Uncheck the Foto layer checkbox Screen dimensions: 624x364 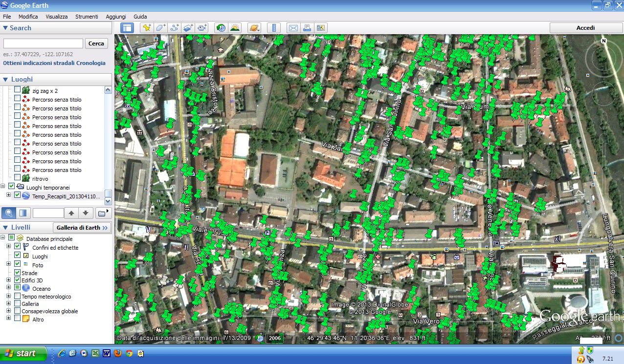pos(18,264)
